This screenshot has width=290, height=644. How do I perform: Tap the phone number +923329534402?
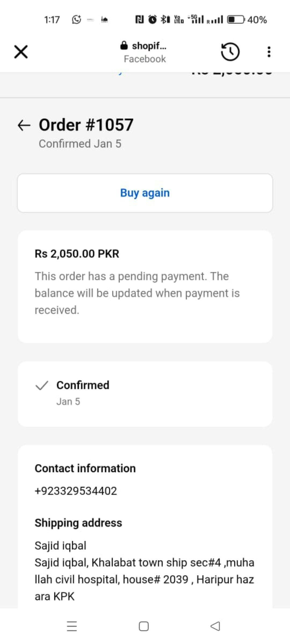tap(76, 491)
